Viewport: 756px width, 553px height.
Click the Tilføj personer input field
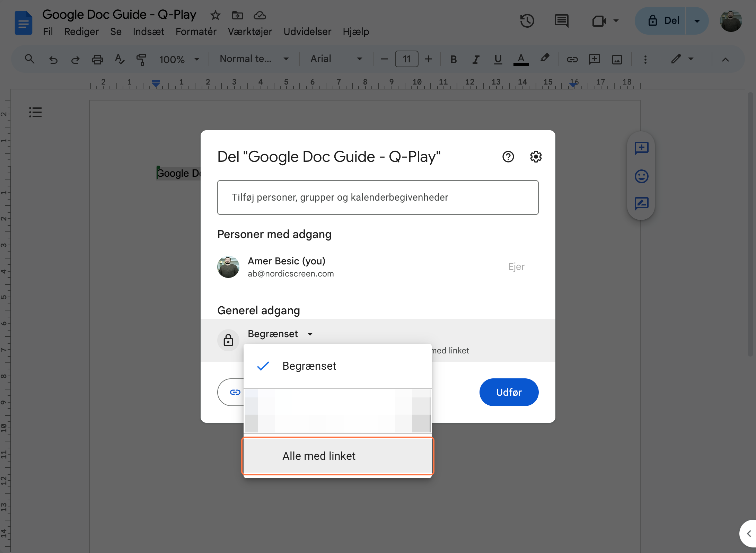(378, 197)
